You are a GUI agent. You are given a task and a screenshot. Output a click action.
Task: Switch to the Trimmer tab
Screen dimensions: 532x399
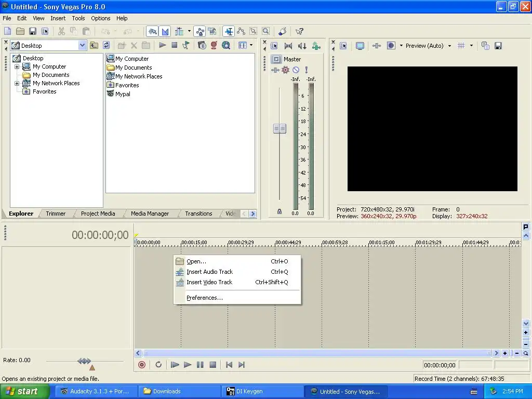tap(56, 214)
